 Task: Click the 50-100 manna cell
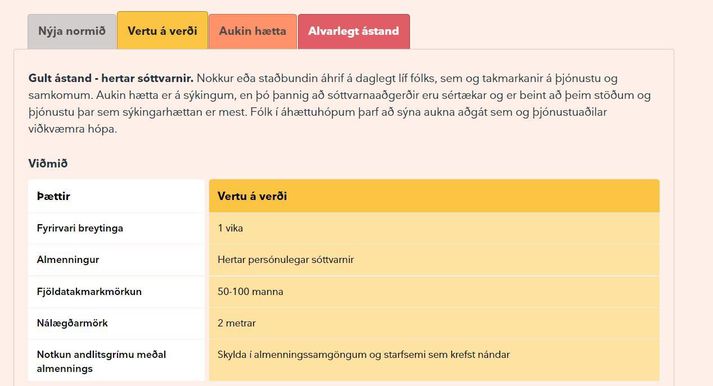click(434, 291)
